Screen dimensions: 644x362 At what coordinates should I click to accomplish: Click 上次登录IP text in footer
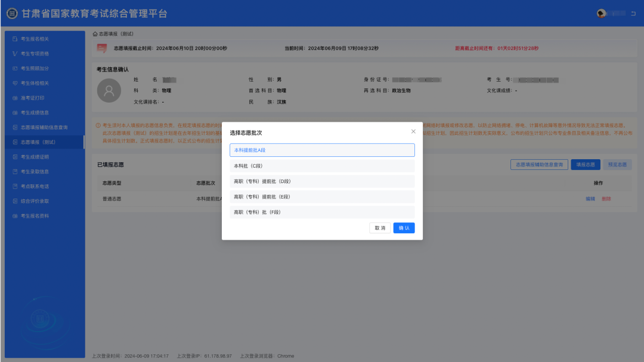click(204, 356)
